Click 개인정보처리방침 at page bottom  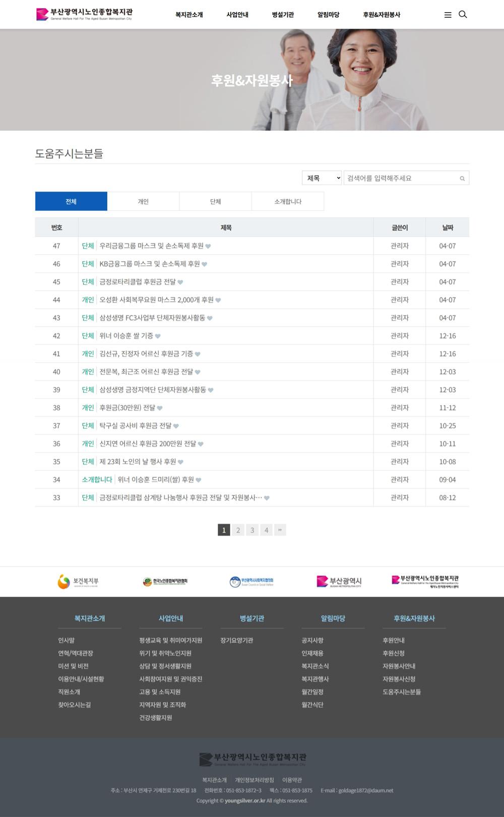pos(255,780)
